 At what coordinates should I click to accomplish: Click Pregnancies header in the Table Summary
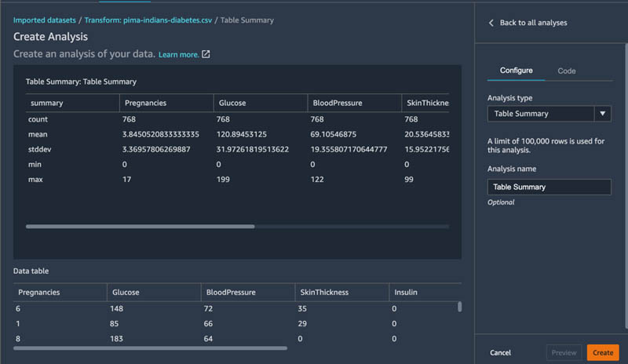(145, 103)
